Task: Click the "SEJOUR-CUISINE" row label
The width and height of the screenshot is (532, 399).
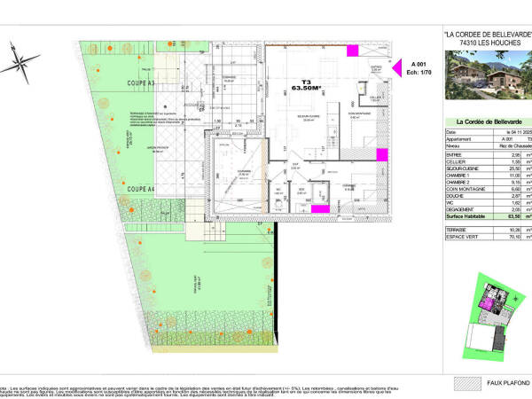Action: point(462,168)
